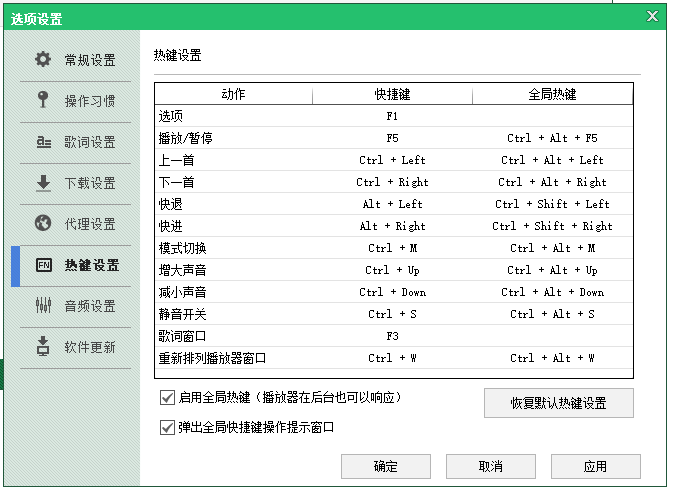Image resolution: width=675 pixels, height=493 pixels.
Task: Edit the 播放/暂停 shortcut field showing F5
Action: 392,138
